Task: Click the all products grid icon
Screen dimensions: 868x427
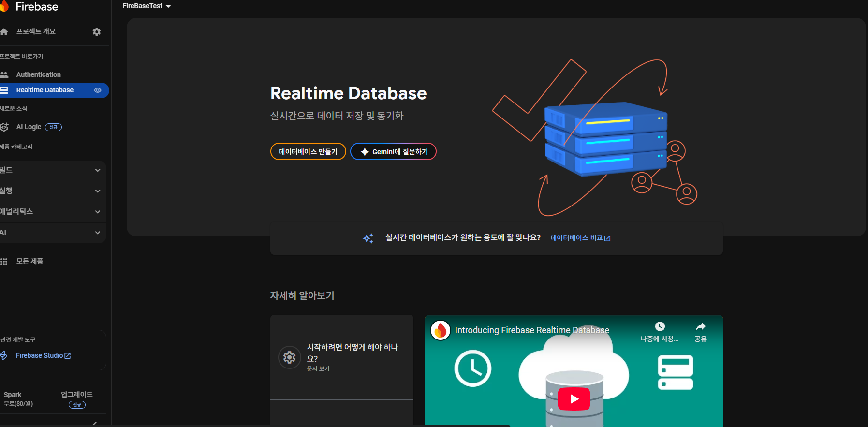Action: coord(4,262)
